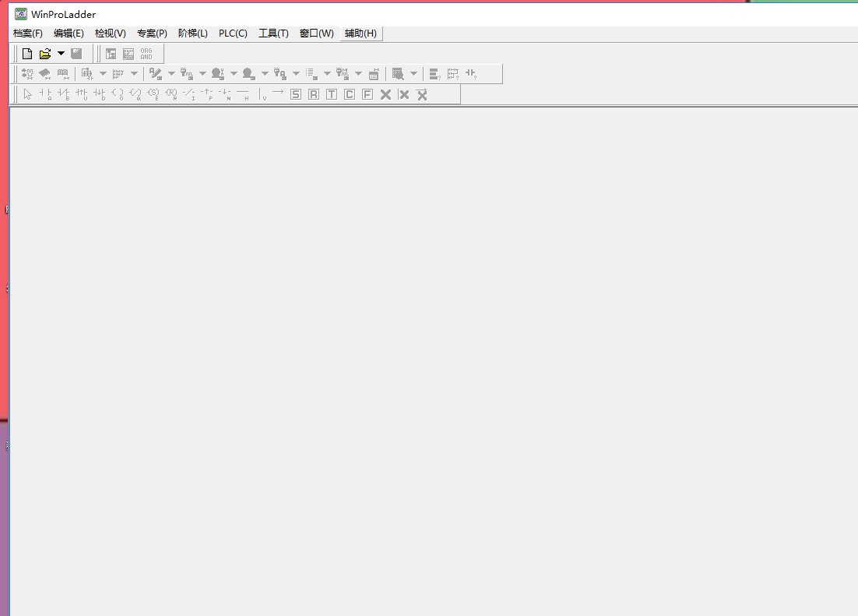Viewport: 858px width, 616px height.
Task: Insert the boxed C counter function
Action: click(350, 94)
